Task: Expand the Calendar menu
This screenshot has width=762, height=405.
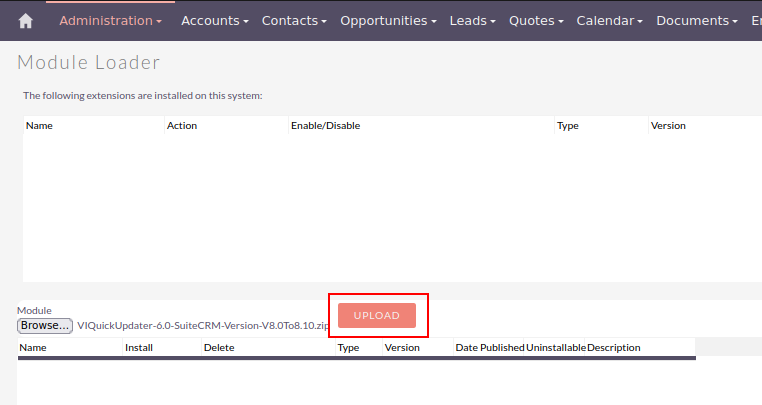Action: tap(609, 21)
